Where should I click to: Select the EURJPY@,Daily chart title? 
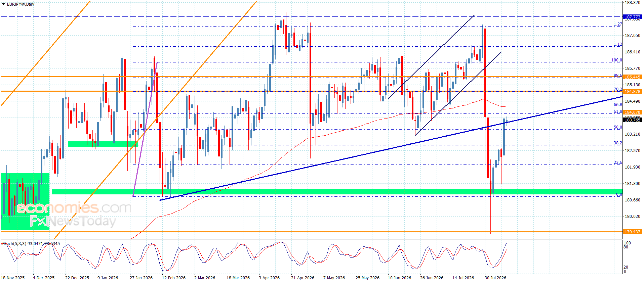coord(21,4)
